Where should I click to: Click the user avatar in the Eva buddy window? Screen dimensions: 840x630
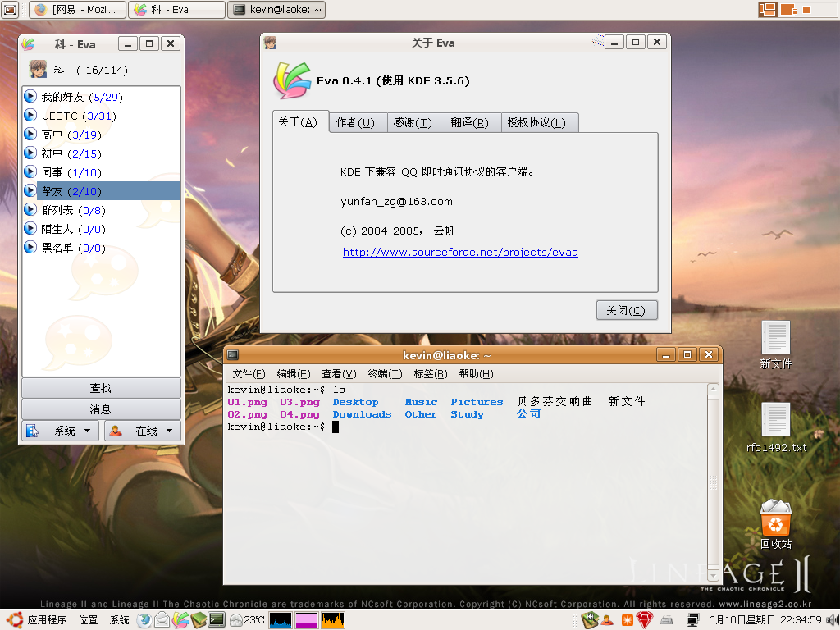(x=38, y=70)
